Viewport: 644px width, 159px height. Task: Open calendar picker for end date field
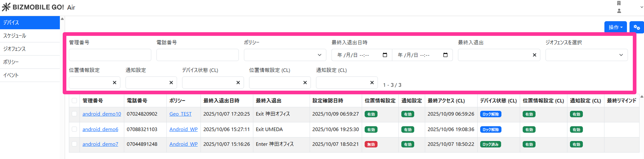(x=445, y=55)
